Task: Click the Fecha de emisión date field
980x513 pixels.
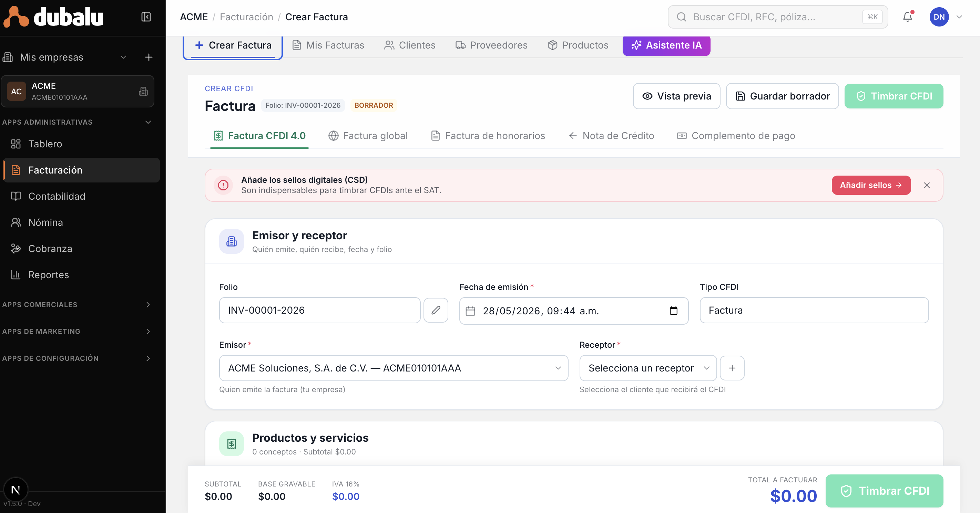Action: [x=574, y=311]
